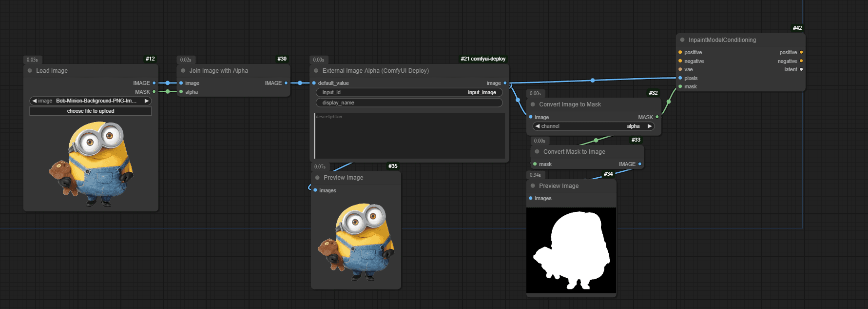Click the choose file to upload button
868x309 pixels.
click(x=91, y=111)
